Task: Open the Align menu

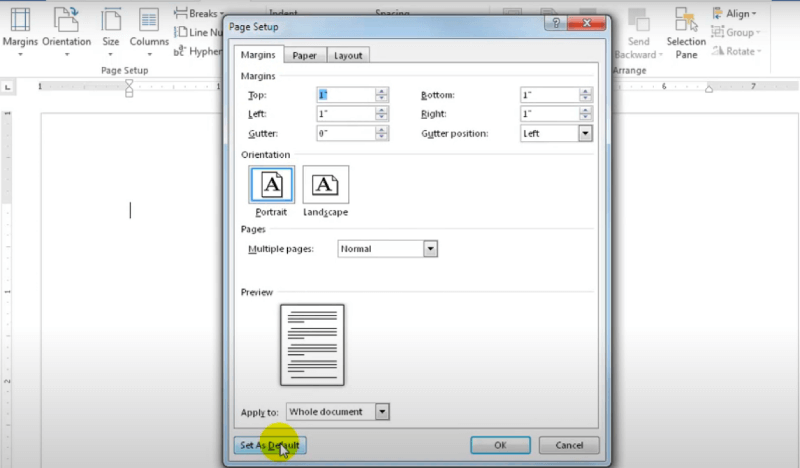Action: pos(734,13)
